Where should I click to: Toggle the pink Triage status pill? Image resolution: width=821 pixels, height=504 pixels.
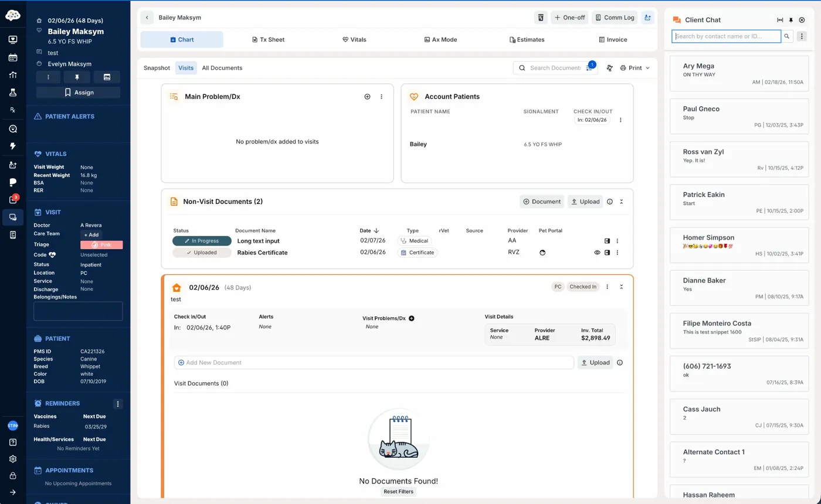pyautogui.click(x=101, y=245)
